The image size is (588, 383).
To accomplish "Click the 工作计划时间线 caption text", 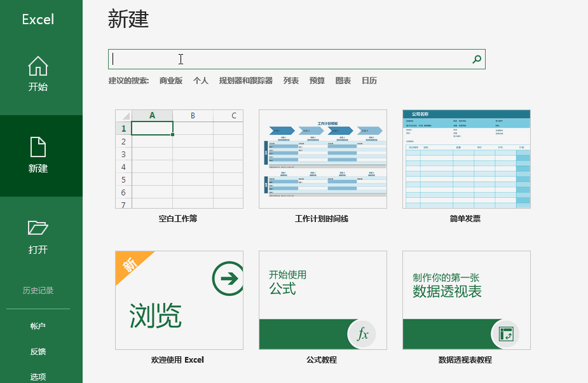I will [x=322, y=218].
